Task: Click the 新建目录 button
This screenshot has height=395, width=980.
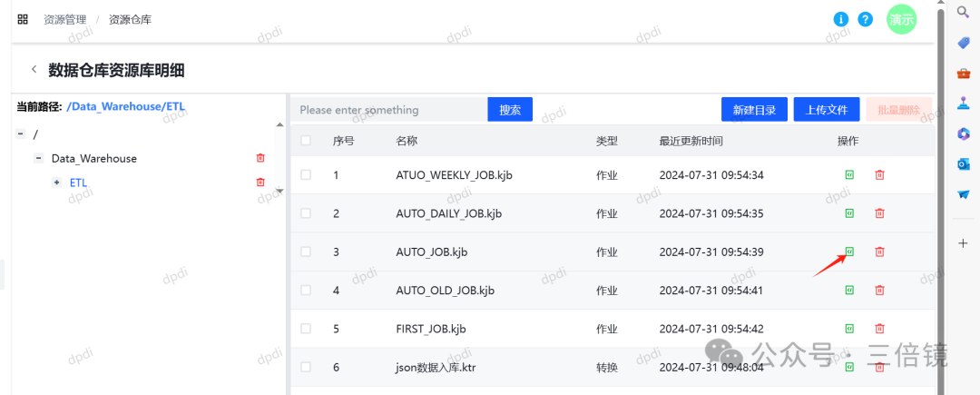Action: 754,109
